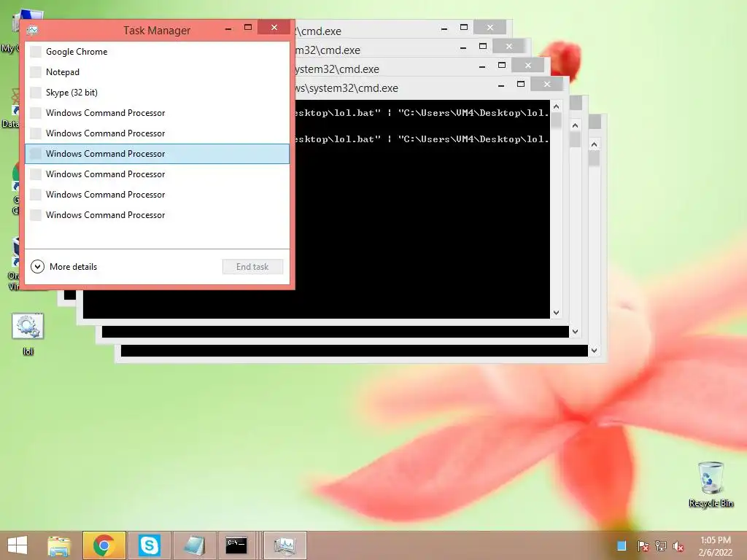Close the m32\cmd.exe window
747x560 pixels.
(x=508, y=46)
